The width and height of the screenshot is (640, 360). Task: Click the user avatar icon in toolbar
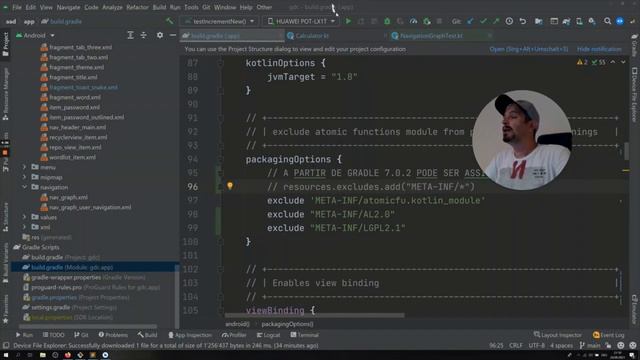pyautogui.click(x=620, y=21)
